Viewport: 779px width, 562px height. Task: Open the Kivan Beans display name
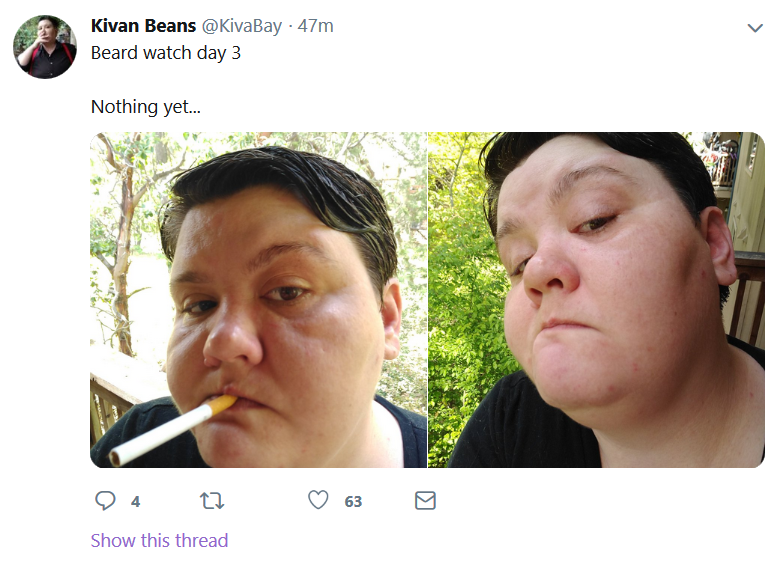144,26
